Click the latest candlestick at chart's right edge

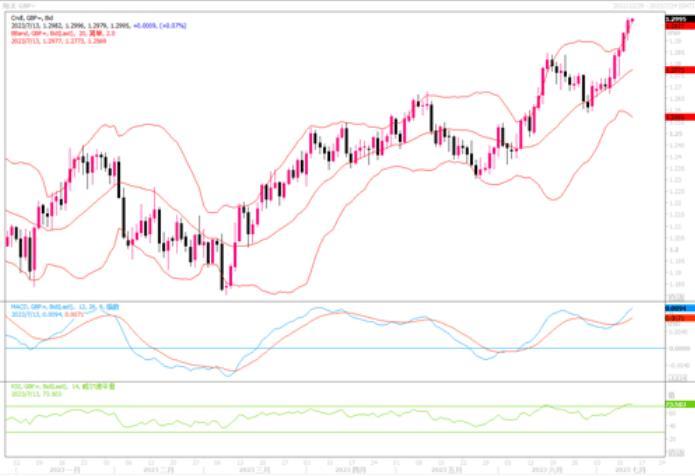click(x=630, y=21)
